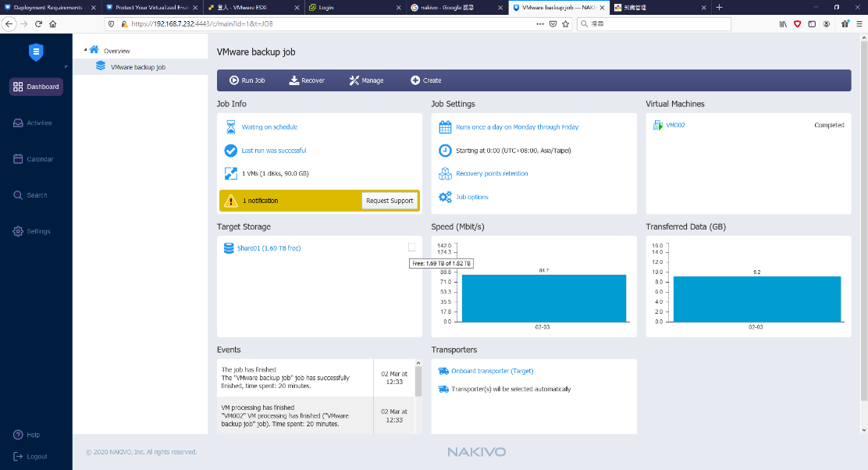
Task: Open Help in the sidebar
Action: [x=27, y=435]
